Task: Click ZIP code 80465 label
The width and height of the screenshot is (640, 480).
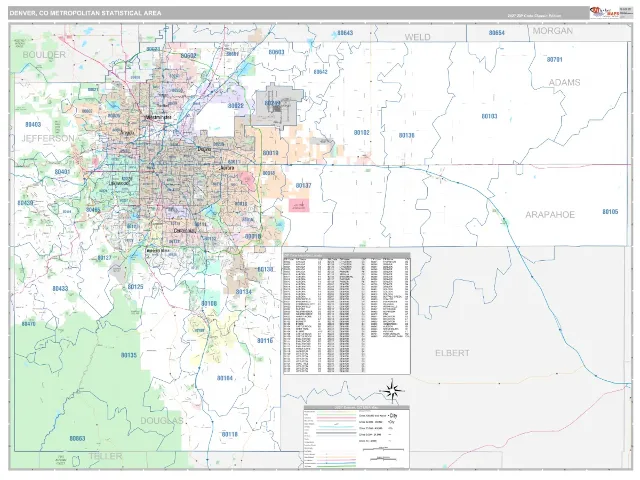Action: [93, 210]
